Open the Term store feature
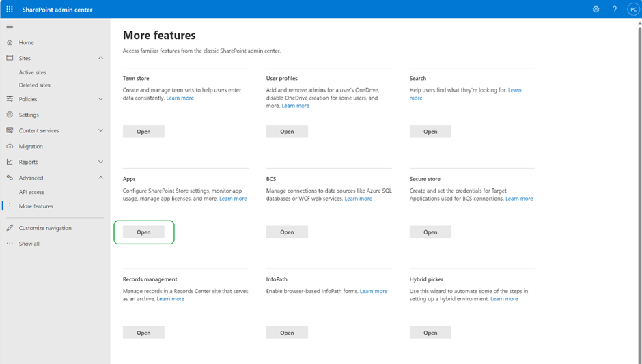This screenshot has width=642, height=364. (143, 131)
